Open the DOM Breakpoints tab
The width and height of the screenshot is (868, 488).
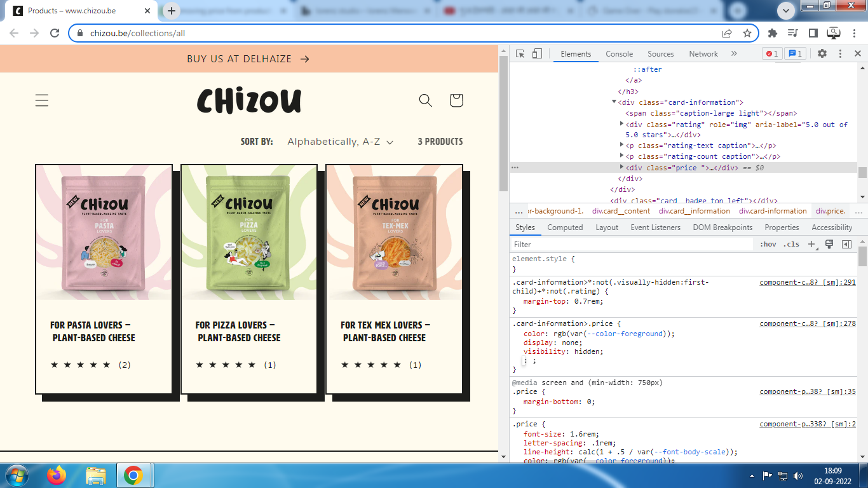tap(722, 227)
